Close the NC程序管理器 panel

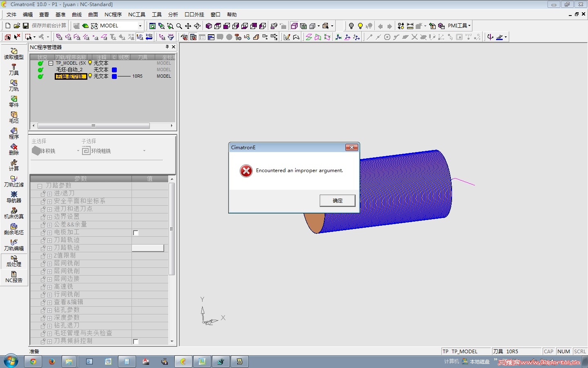(x=174, y=47)
